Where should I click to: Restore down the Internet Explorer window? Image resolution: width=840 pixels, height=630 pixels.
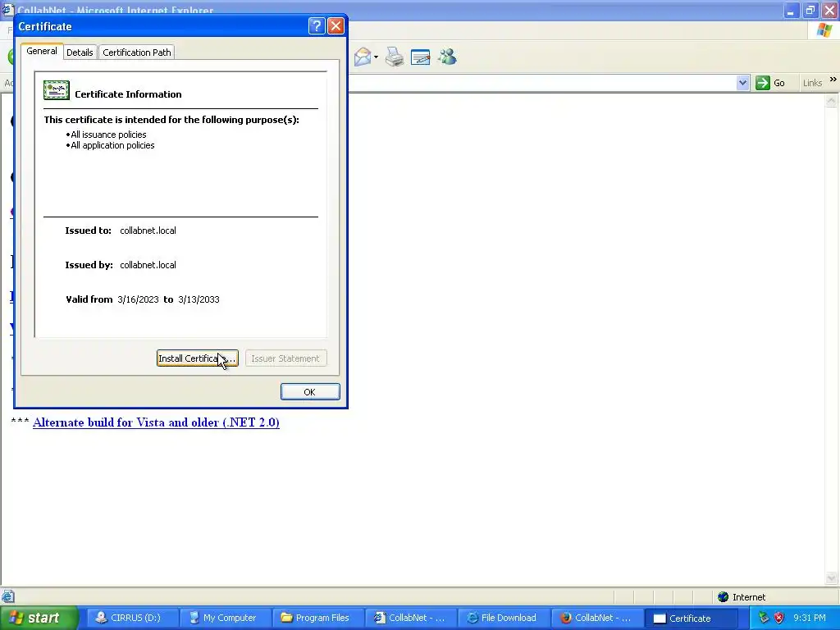click(x=810, y=10)
